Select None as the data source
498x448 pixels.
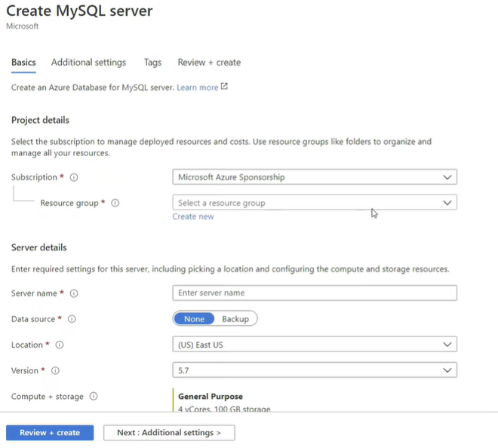point(194,319)
